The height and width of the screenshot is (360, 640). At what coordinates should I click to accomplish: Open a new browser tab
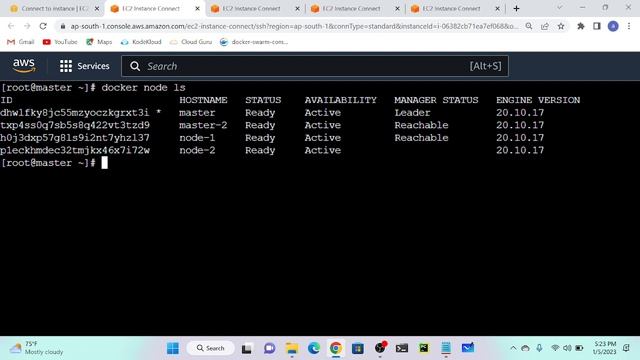(516, 9)
